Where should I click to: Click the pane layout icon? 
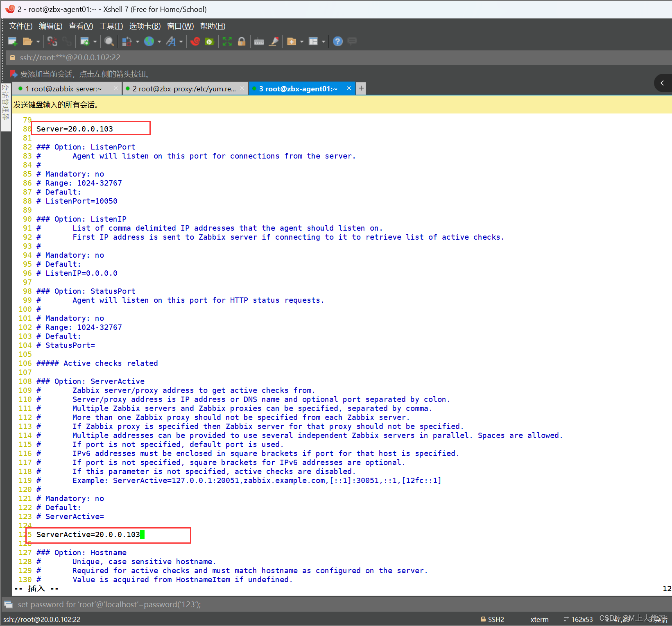coord(313,41)
